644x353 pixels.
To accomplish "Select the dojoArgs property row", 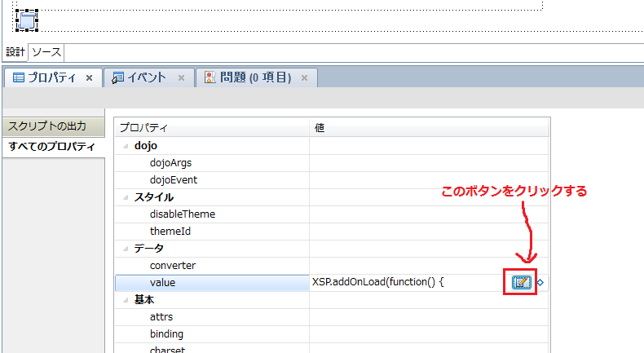I will (x=212, y=163).
